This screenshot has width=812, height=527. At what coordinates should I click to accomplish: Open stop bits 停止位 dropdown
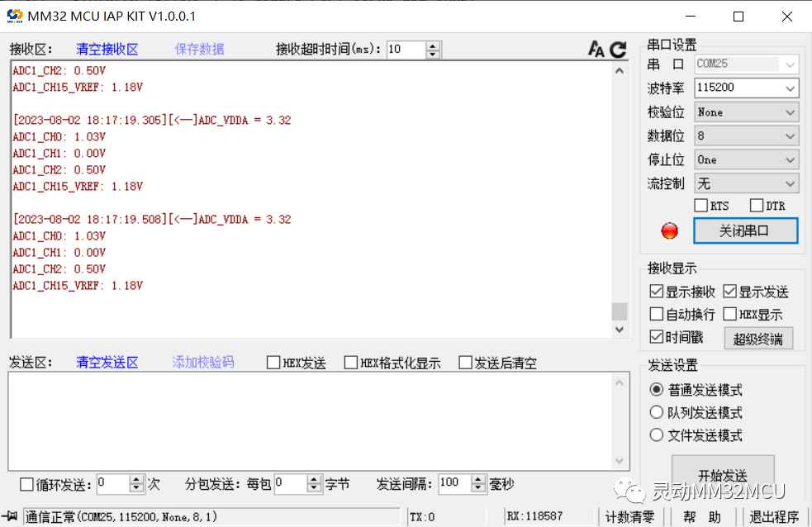pos(746,159)
